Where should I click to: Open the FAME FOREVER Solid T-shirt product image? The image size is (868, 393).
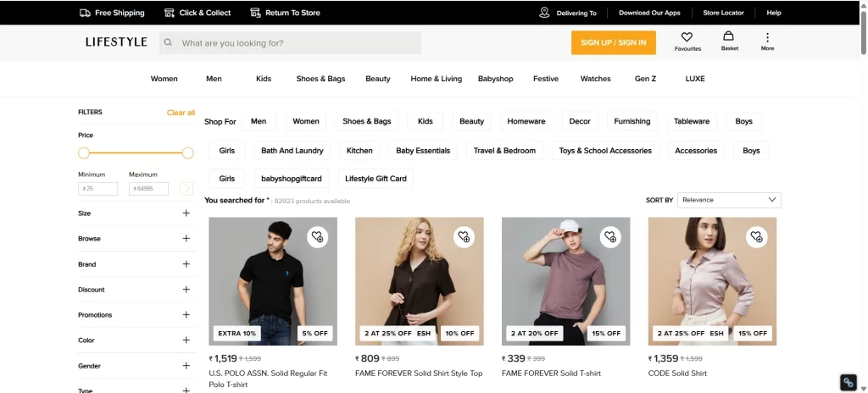click(565, 281)
